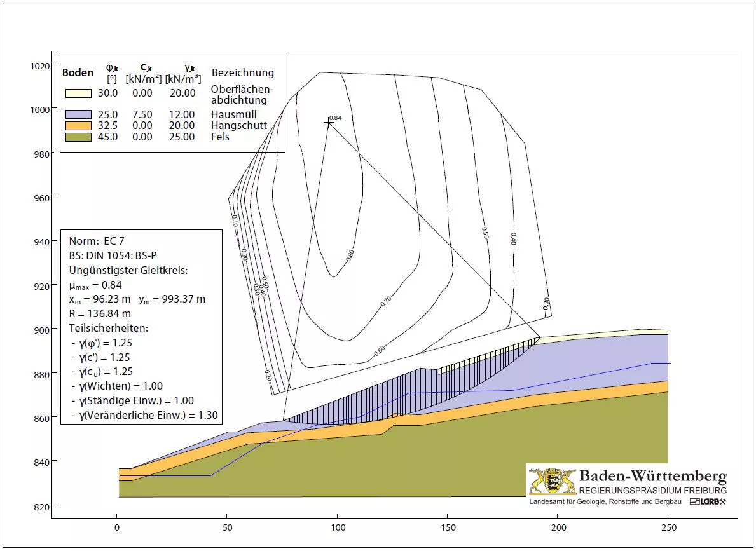Click the 'Bezeichnung' legend column header

point(242,72)
